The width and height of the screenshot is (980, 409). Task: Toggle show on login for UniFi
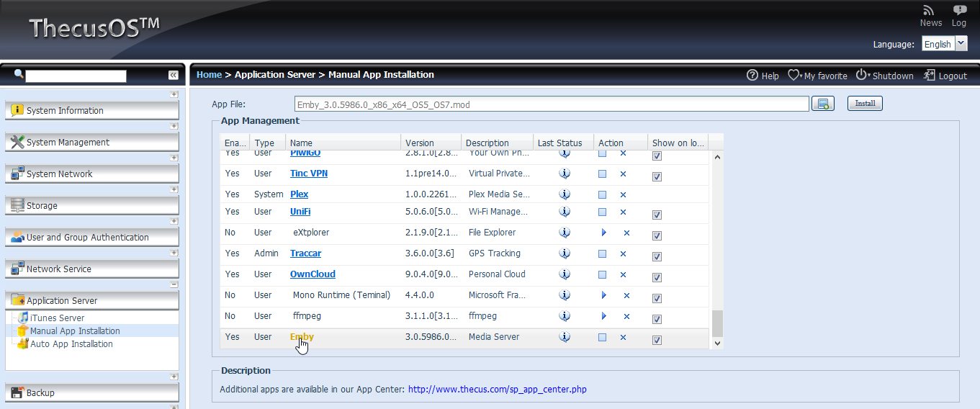coord(657,215)
